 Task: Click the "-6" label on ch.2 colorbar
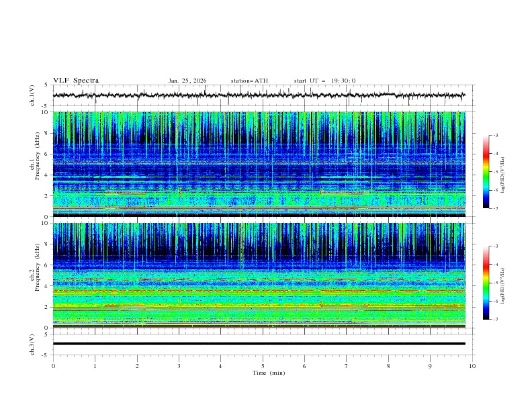click(x=496, y=301)
